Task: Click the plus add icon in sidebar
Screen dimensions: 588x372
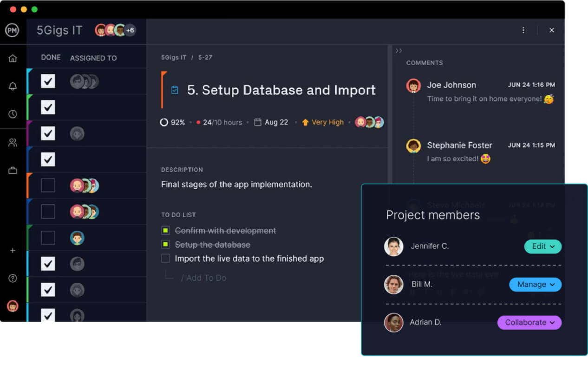Action: coord(13,251)
